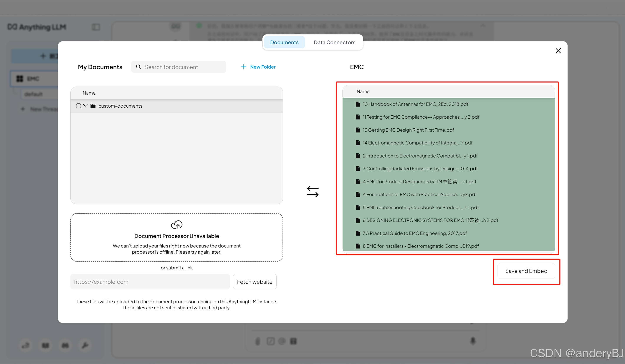Select the Documents tab
Screen dimensions: 625x364
coord(284,42)
